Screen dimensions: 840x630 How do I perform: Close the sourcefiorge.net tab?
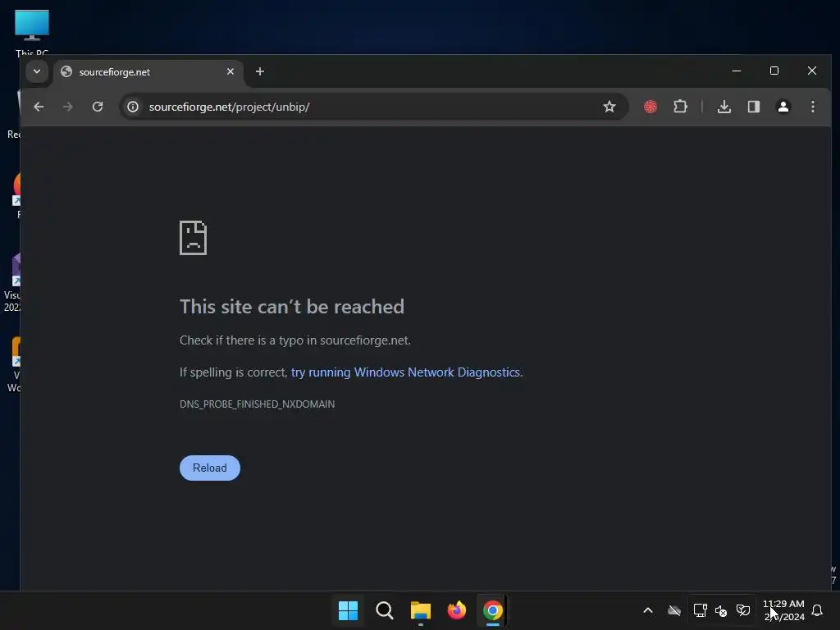pyautogui.click(x=231, y=71)
